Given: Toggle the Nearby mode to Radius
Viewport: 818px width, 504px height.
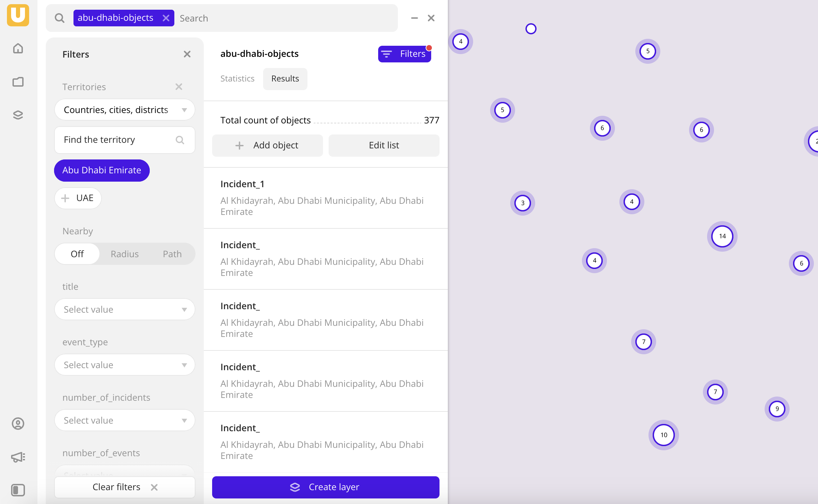Looking at the screenshot, I should click(x=124, y=253).
